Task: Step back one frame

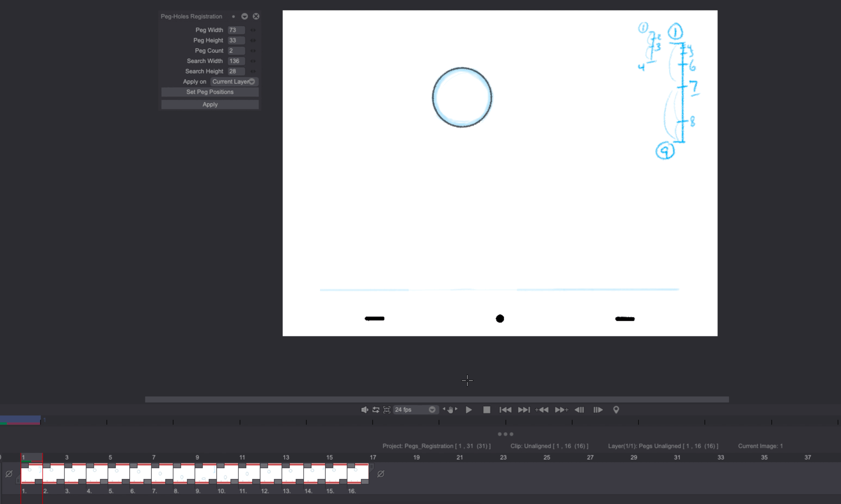Action: coord(579,409)
